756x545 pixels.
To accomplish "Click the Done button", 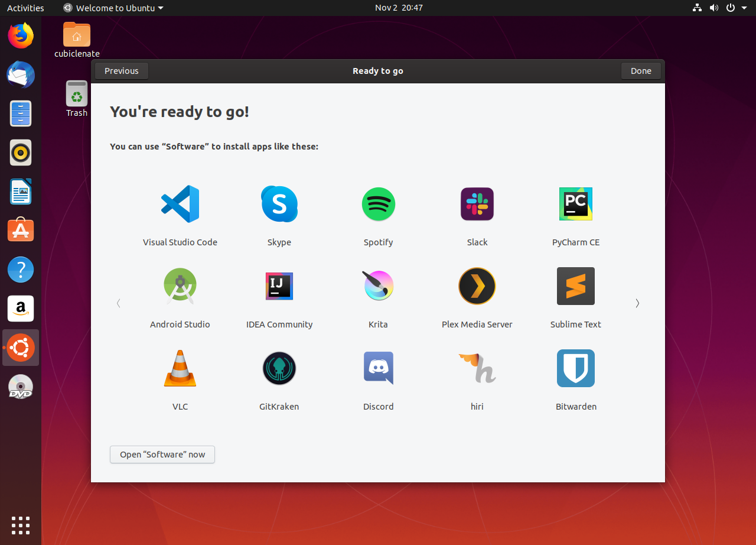I will point(641,70).
